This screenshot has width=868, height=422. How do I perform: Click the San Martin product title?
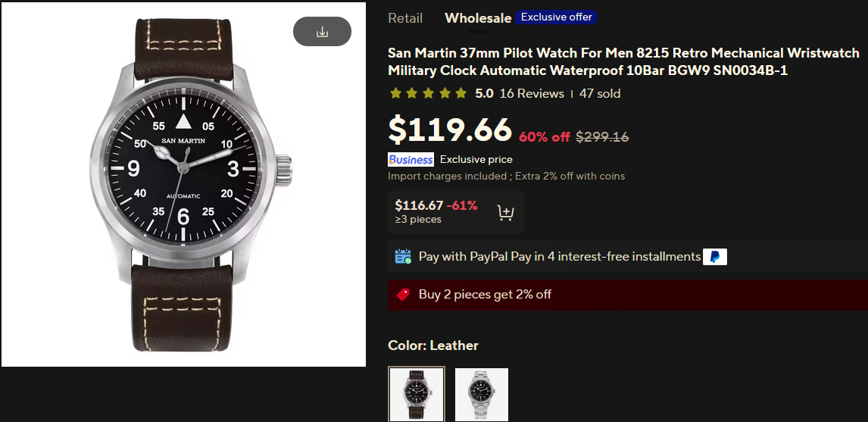(x=623, y=61)
